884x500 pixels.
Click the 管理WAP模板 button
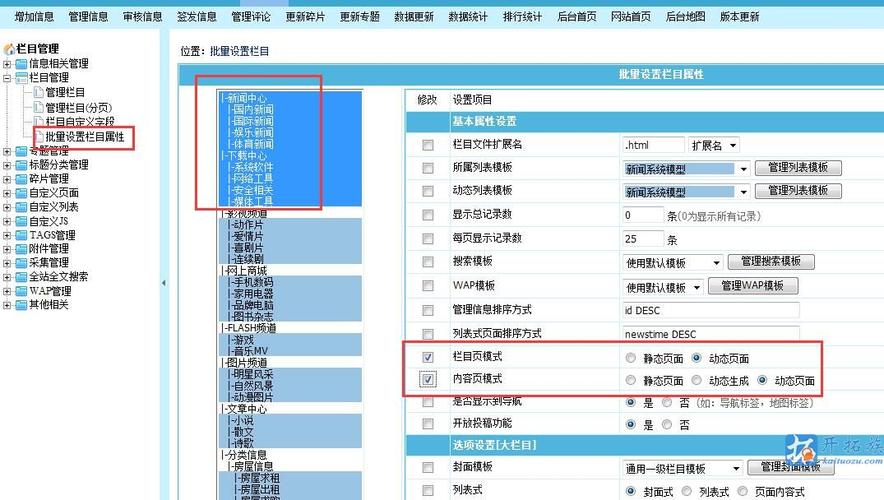753,286
